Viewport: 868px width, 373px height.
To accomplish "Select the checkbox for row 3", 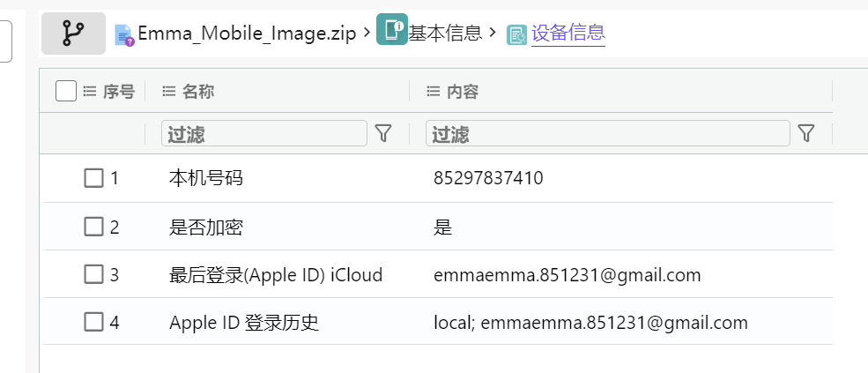I will tap(93, 274).
